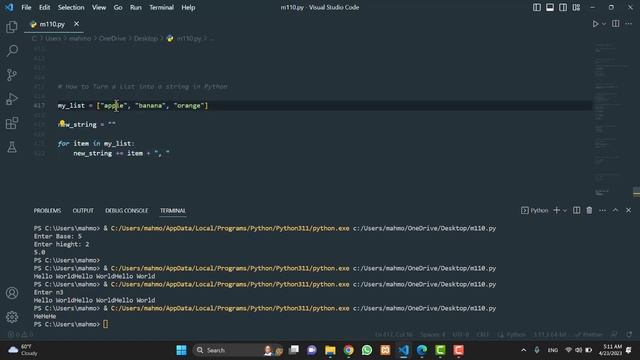This screenshot has width=640, height=360.
Task: Click the terminal prompt input line
Action: click(x=105, y=324)
